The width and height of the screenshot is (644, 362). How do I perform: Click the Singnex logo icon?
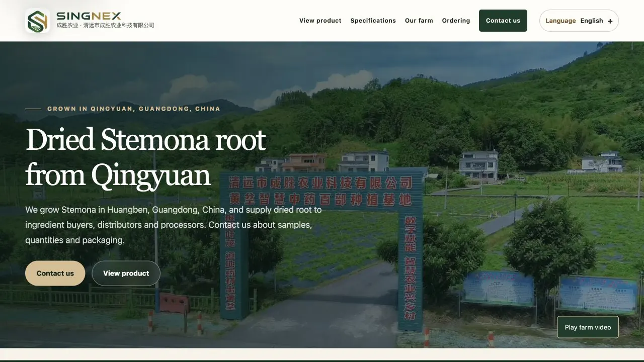pyautogui.click(x=38, y=21)
